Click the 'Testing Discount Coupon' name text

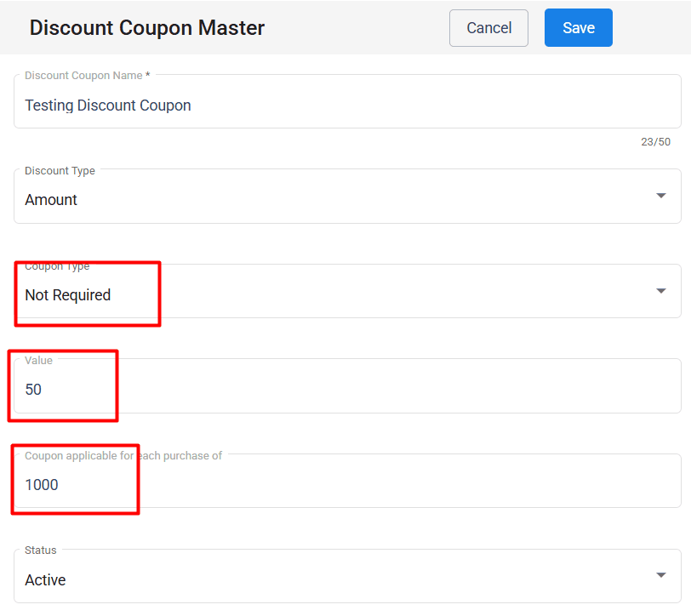108,106
